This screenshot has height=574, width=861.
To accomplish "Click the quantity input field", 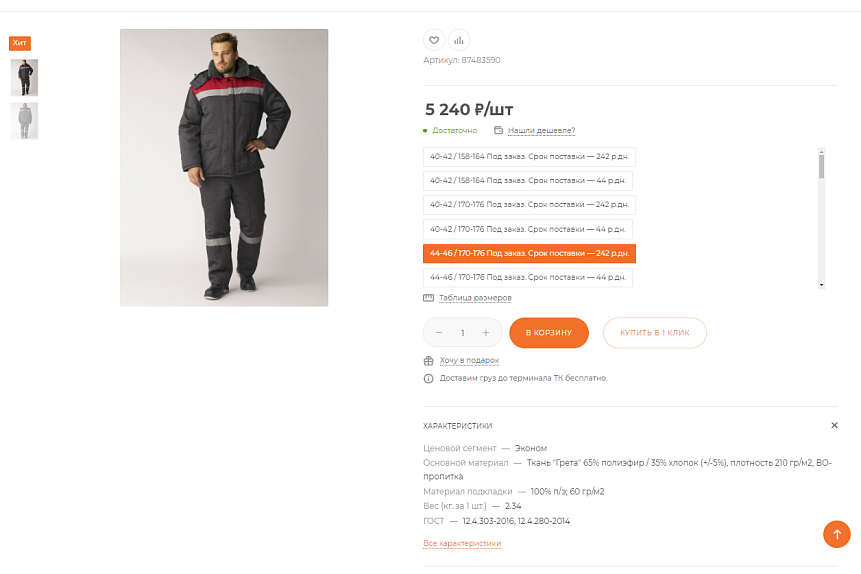I will [462, 333].
